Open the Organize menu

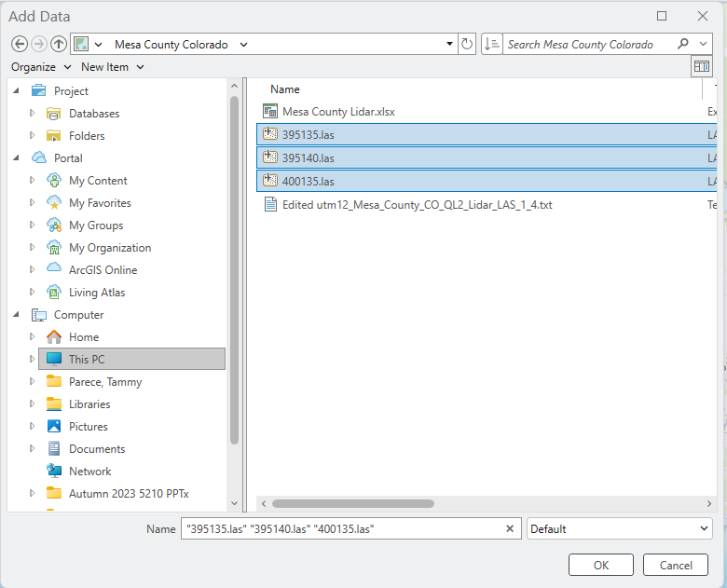[41, 67]
